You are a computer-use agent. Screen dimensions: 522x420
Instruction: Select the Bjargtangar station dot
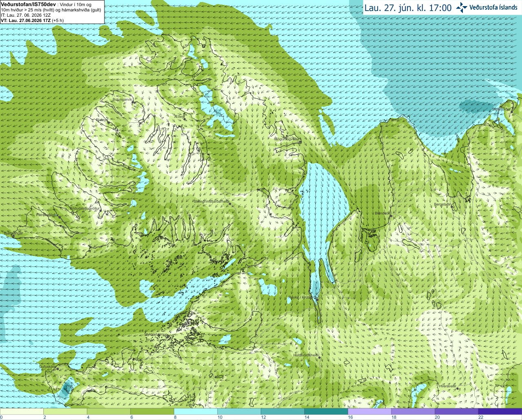tap(13, 236)
